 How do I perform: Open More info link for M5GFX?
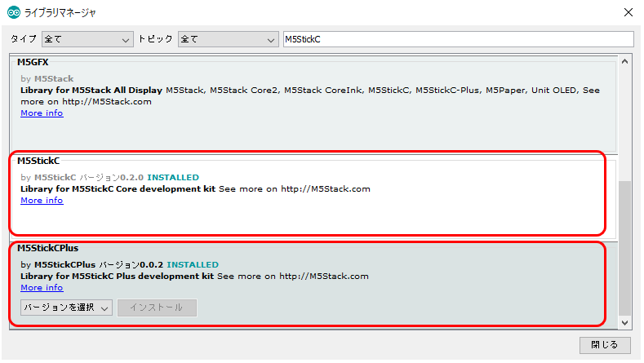pyautogui.click(x=42, y=113)
